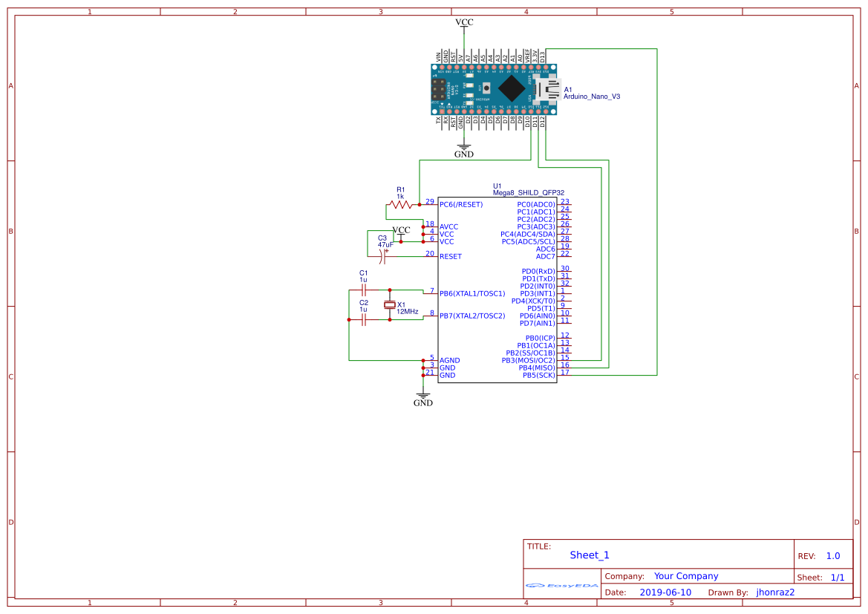Image resolution: width=868 pixels, height=614 pixels.
Task: Click the Your Company field
Action: pos(686,576)
